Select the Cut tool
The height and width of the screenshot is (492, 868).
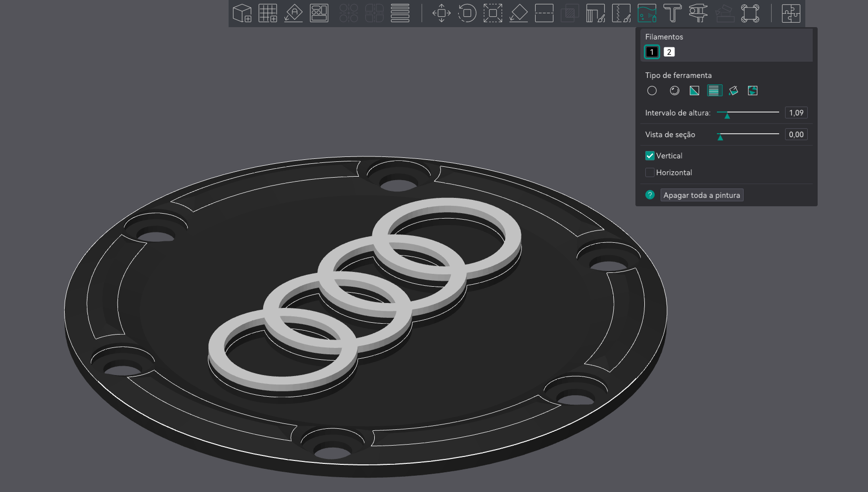544,13
